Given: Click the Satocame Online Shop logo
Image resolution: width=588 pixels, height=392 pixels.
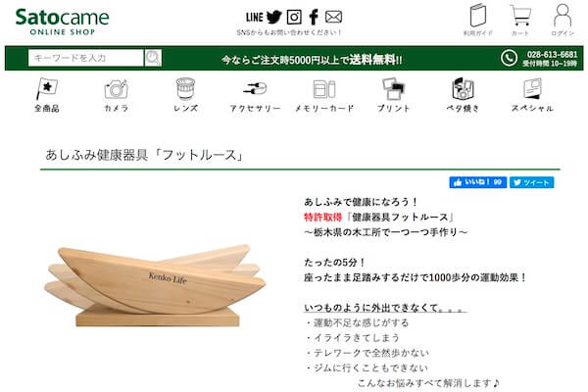Looking at the screenshot, I should pos(63,22).
